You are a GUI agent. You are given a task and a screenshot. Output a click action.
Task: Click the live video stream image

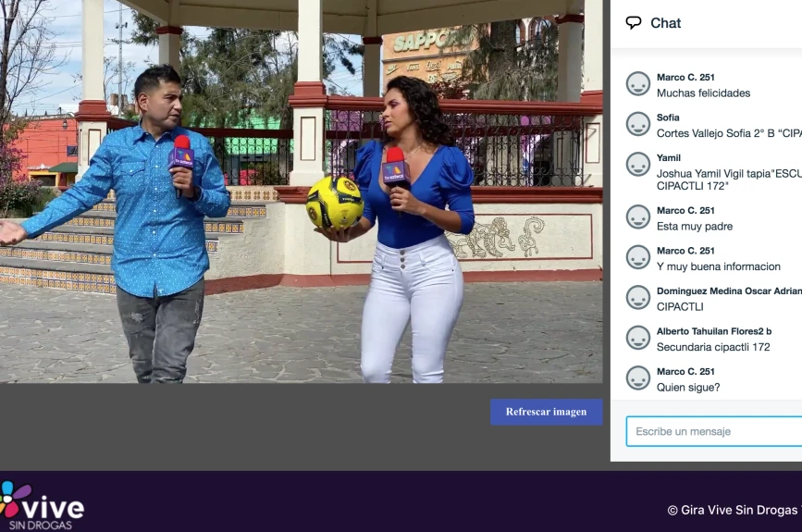click(302, 192)
